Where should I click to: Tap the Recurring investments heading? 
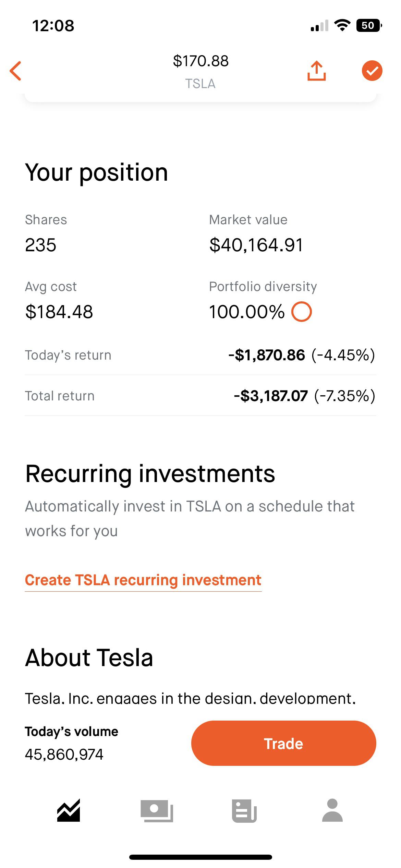click(x=150, y=474)
